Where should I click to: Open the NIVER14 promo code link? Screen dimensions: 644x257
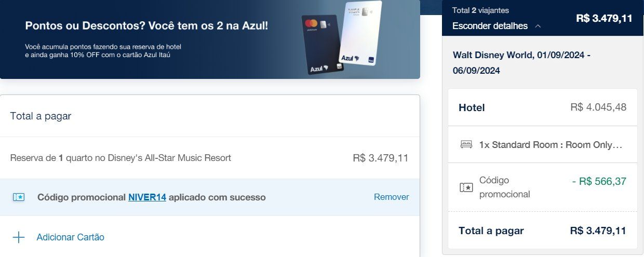[147, 197]
